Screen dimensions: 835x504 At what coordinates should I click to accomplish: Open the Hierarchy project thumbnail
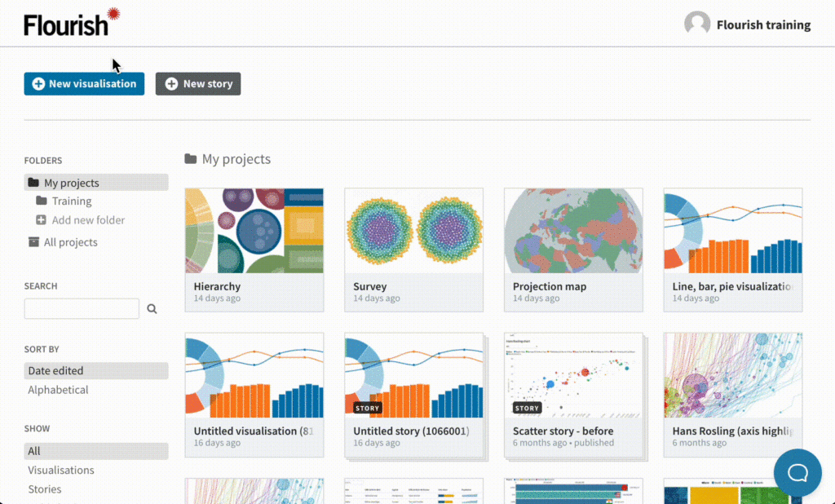(254, 231)
